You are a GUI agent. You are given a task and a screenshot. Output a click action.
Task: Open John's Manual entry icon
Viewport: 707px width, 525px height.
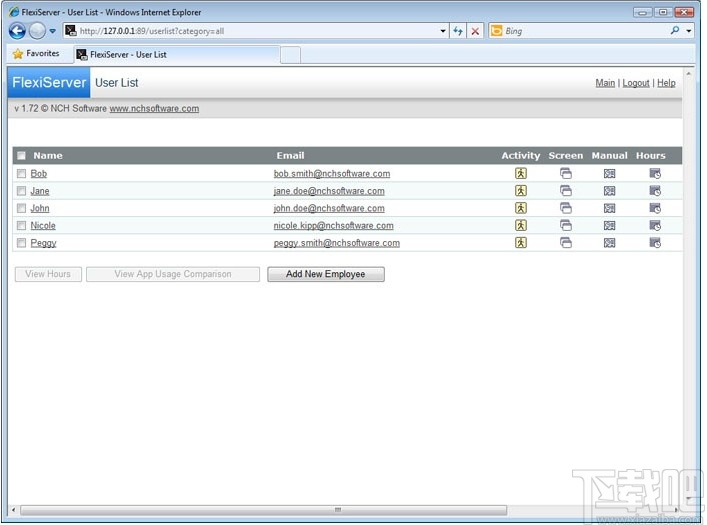pyautogui.click(x=610, y=208)
